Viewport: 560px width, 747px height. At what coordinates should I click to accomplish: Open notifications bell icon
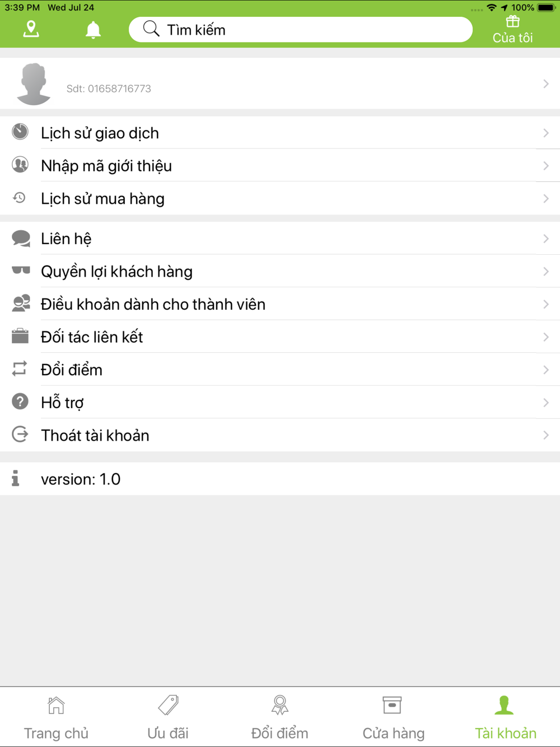click(93, 30)
